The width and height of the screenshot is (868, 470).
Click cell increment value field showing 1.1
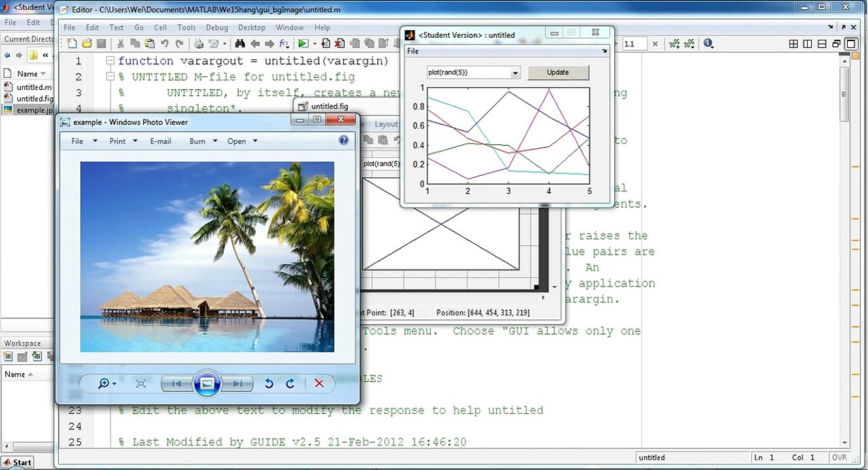pyautogui.click(x=635, y=44)
